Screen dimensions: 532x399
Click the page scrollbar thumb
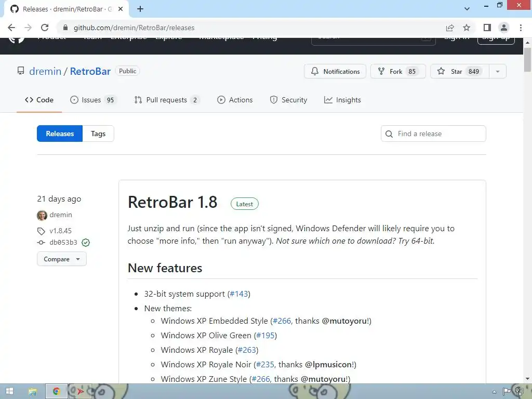tap(527, 60)
